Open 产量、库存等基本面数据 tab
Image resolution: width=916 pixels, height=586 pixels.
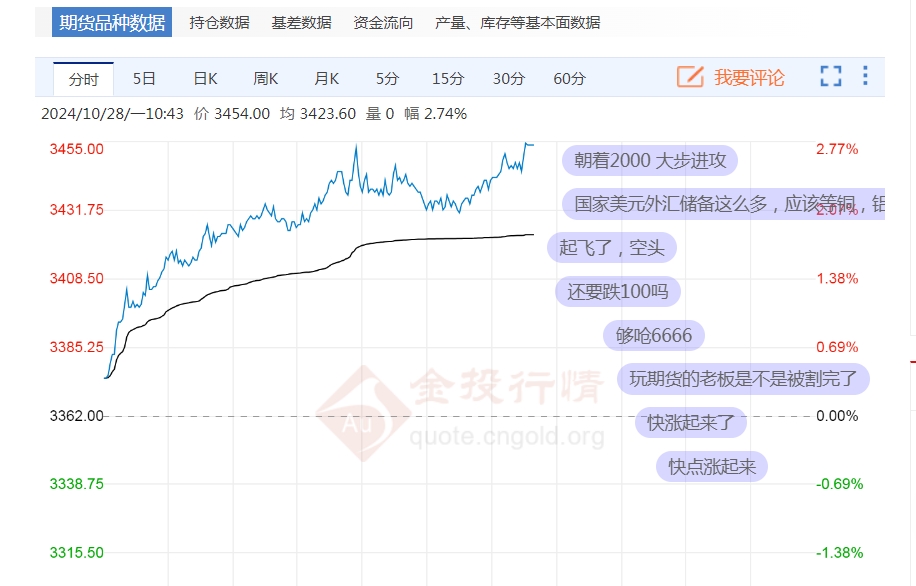click(x=517, y=22)
